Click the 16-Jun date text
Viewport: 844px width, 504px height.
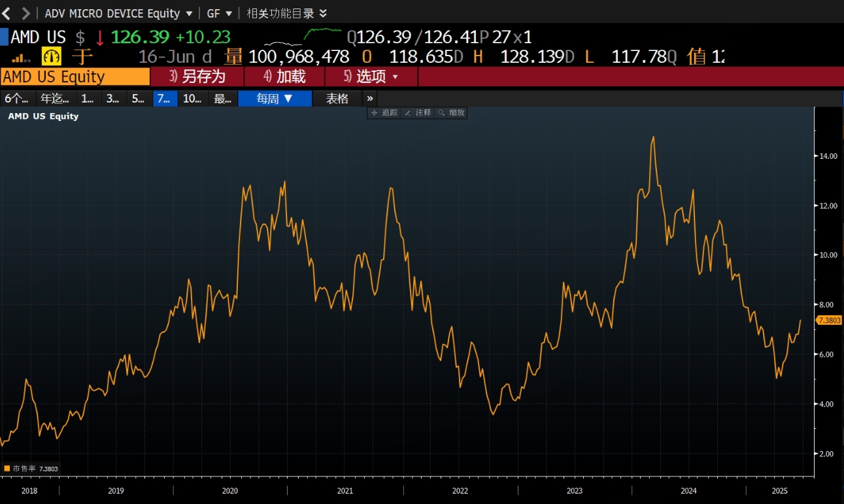pyautogui.click(x=168, y=57)
